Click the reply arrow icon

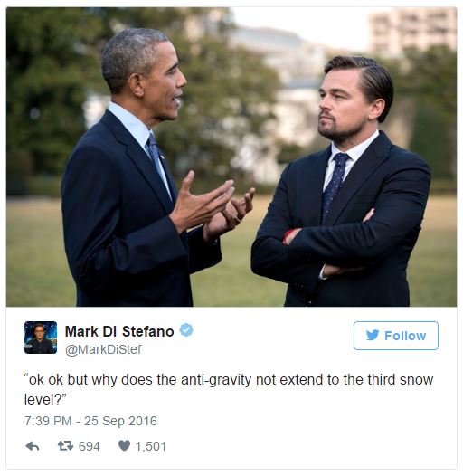[33, 446]
